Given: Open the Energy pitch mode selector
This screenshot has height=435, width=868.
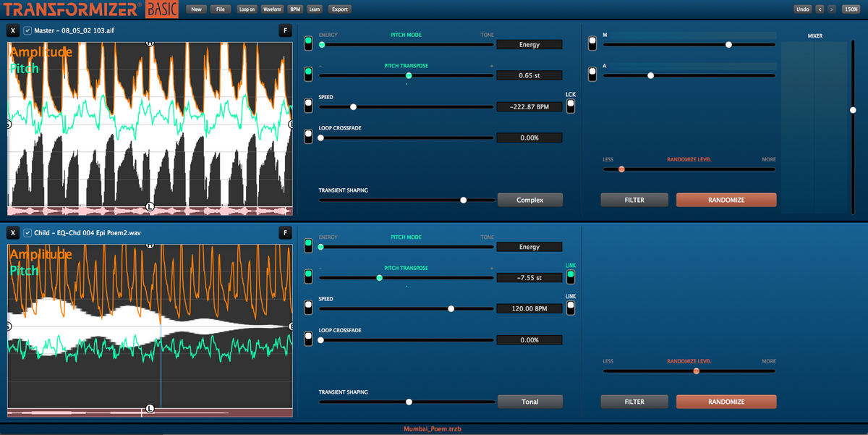Looking at the screenshot, I should point(529,44).
